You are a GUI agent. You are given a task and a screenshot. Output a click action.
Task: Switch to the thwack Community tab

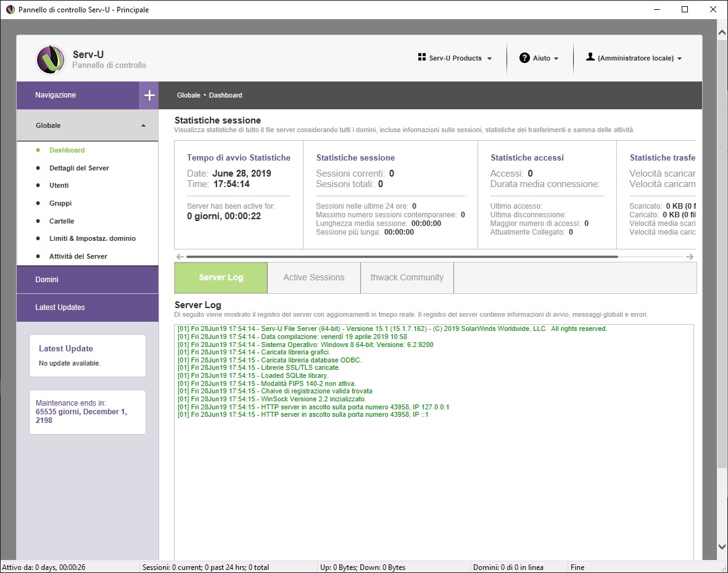pyautogui.click(x=407, y=277)
